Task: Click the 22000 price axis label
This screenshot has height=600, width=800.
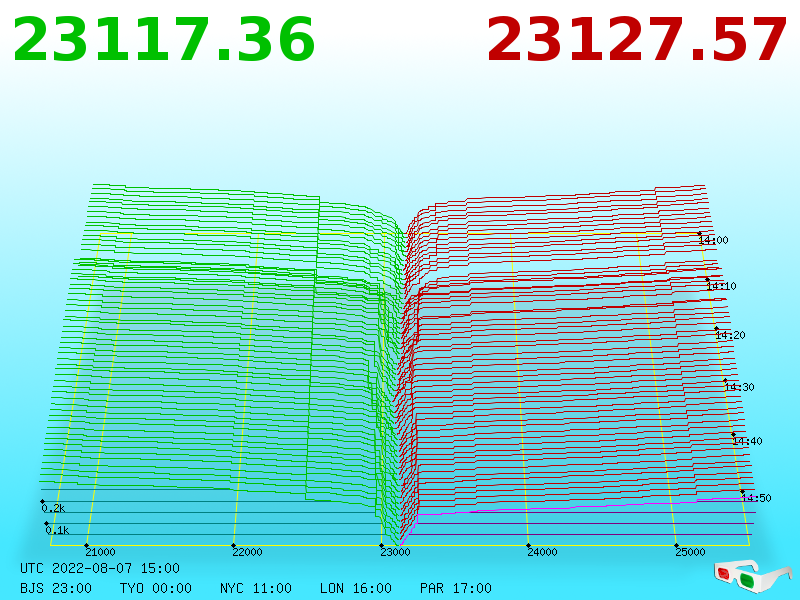Action: (247, 552)
